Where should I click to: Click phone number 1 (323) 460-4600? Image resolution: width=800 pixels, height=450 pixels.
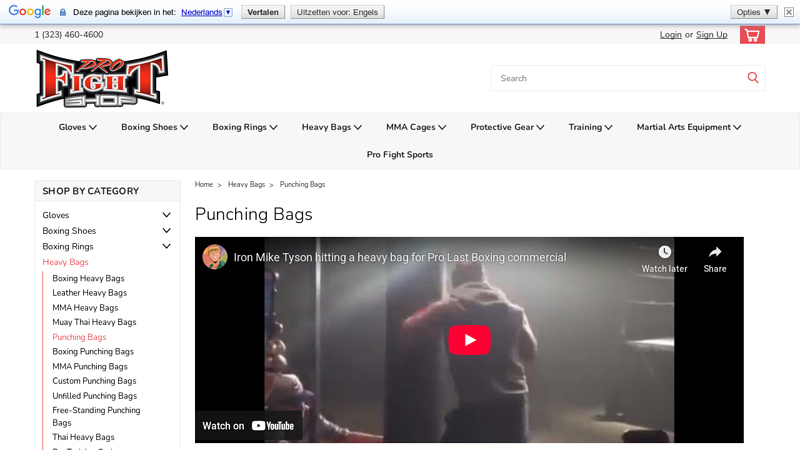pos(69,35)
